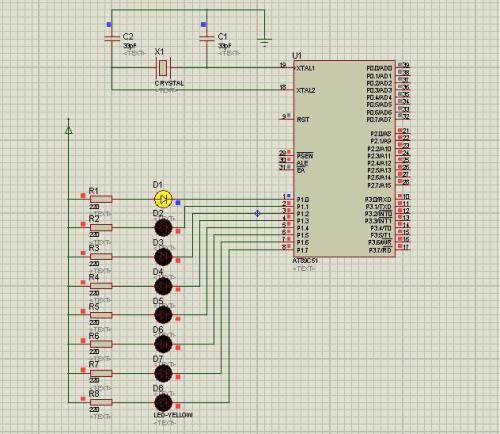Select the LED-YELLOW label under D8
This screenshot has height=434, width=500.
click(173, 415)
